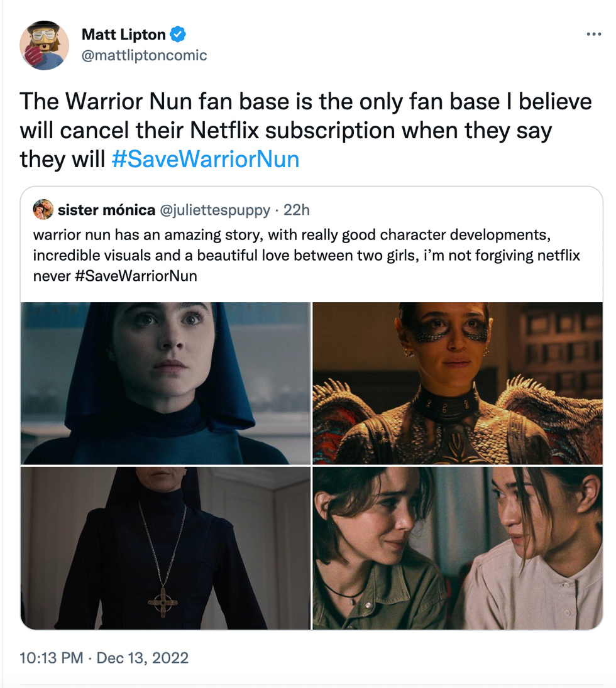Click the Matt Lipton display name
This screenshot has width=616, height=688.
pos(123,34)
